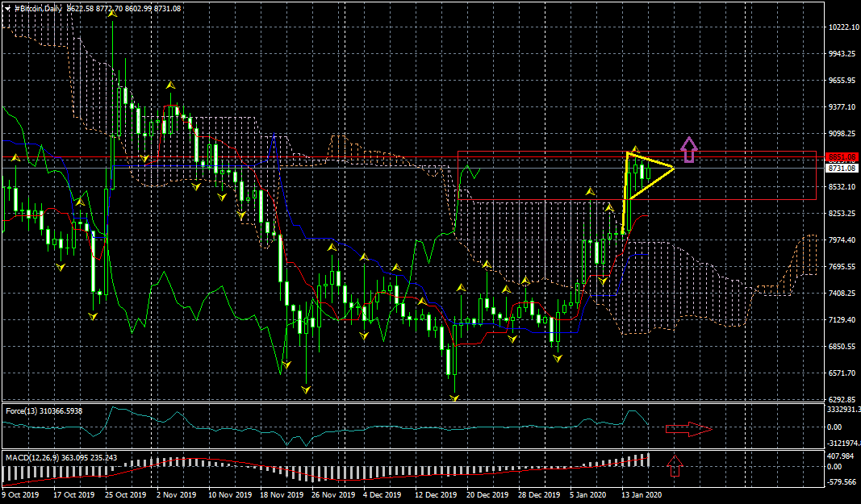Click the red right arrow in the Force panel

click(688, 429)
